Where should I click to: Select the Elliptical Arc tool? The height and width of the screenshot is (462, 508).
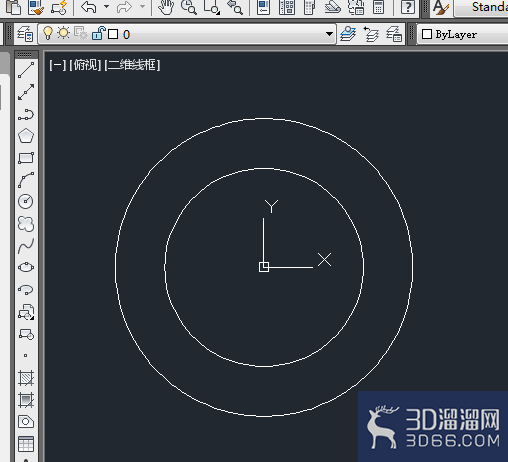(x=26, y=289)
